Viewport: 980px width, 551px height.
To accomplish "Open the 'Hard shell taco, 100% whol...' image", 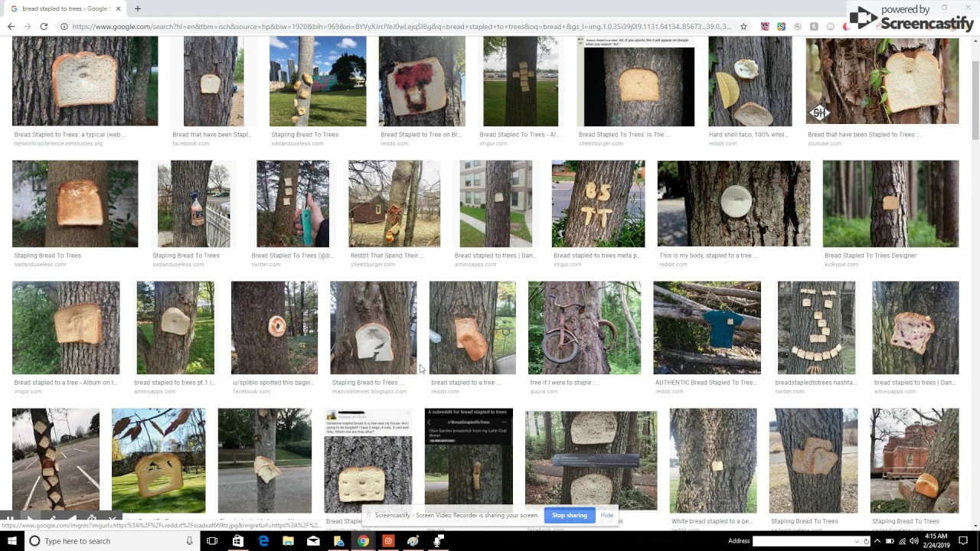I will click(x=750, y=80).
